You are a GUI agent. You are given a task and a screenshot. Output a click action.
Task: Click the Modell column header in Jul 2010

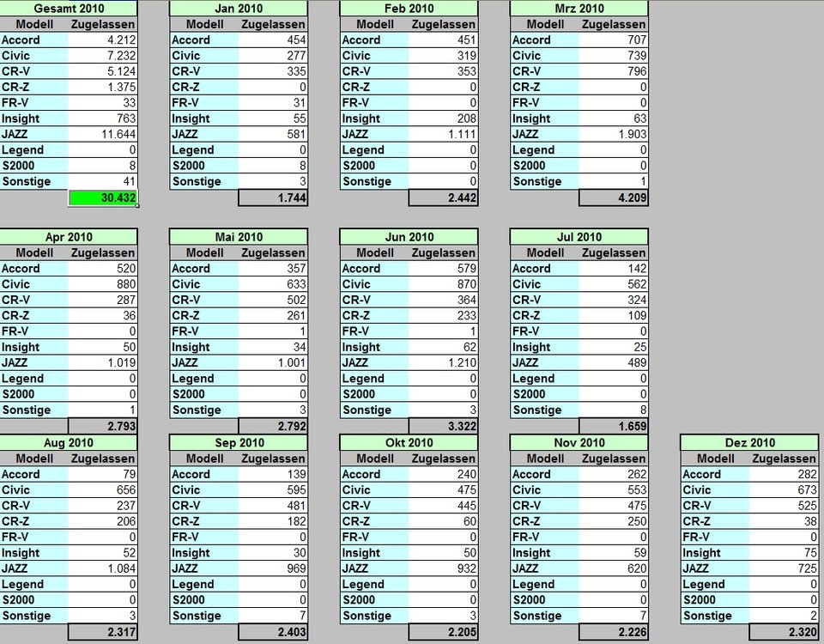click(x=544, y=253)
